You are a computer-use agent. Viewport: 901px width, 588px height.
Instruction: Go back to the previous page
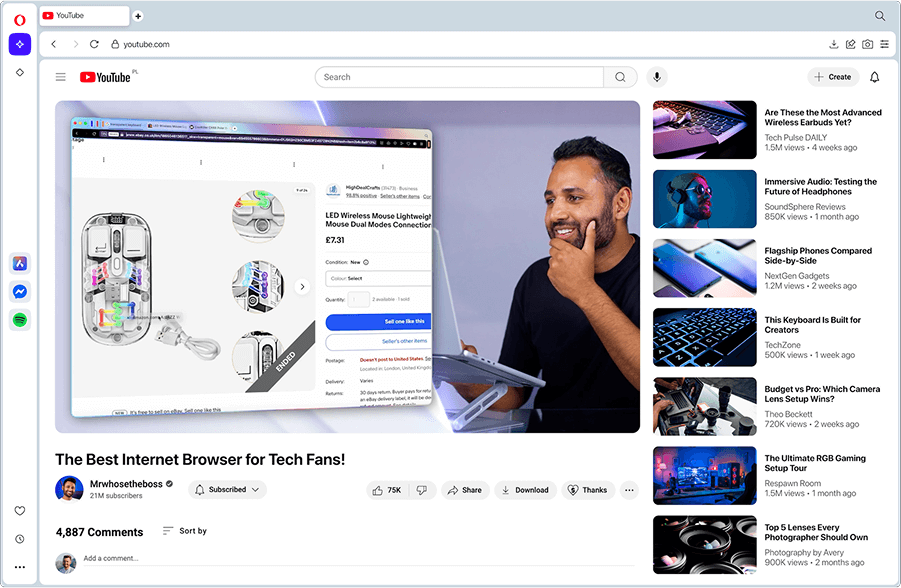(53, 44)
